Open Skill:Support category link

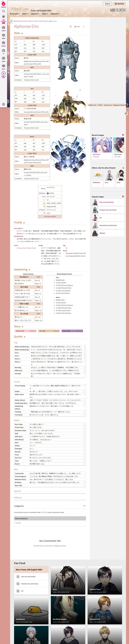click(x=43, y=21)
